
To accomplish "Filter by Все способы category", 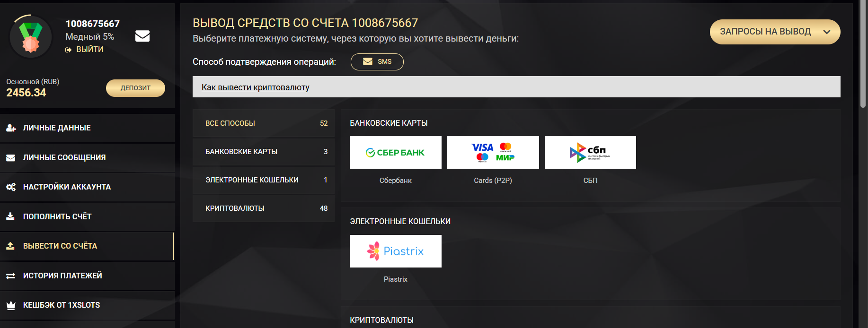I will tap(263, 123).
